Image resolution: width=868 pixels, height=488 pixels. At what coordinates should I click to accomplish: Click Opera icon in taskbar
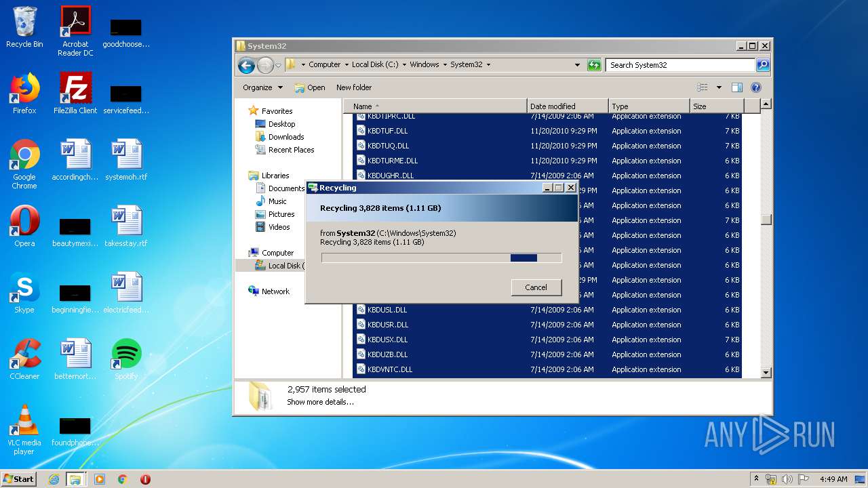click(145, 479)
